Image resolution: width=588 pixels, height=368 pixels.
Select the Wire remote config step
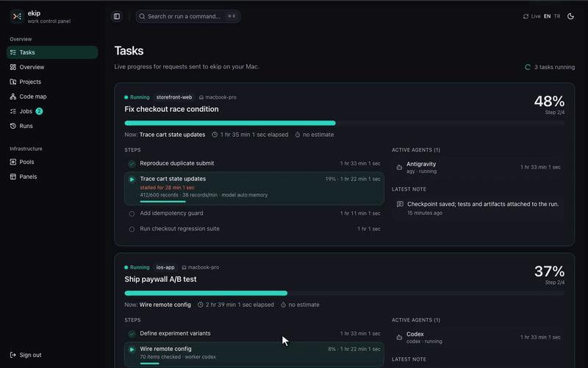254,355
